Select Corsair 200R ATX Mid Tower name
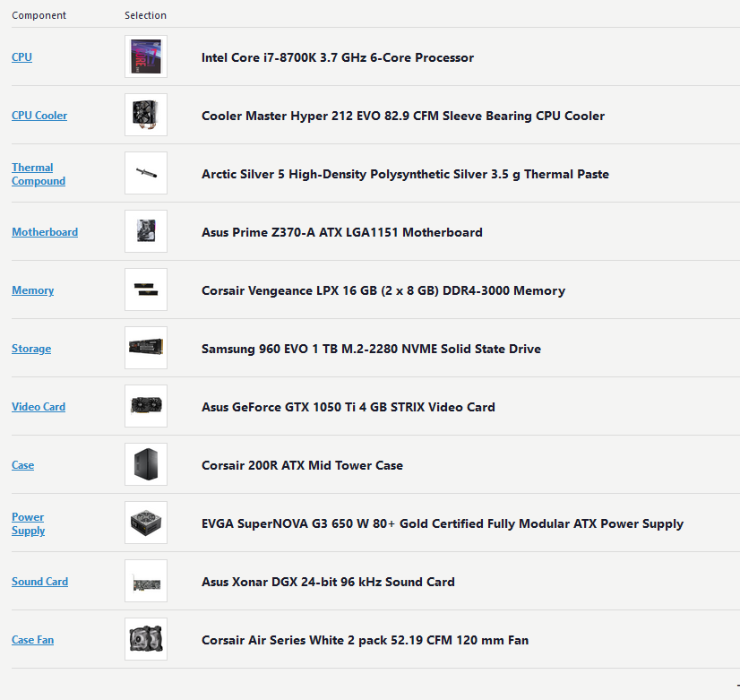The image size is (740, 700). click(x=302, y=465)
